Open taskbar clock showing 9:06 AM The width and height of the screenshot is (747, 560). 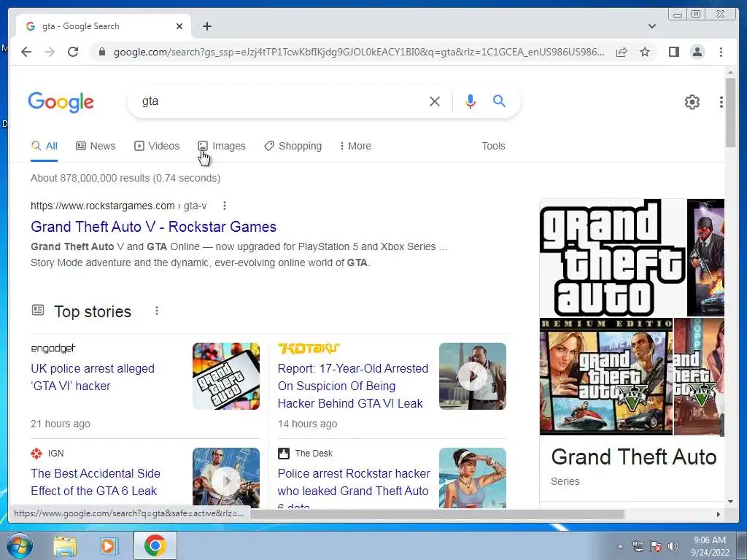(710, 546)
